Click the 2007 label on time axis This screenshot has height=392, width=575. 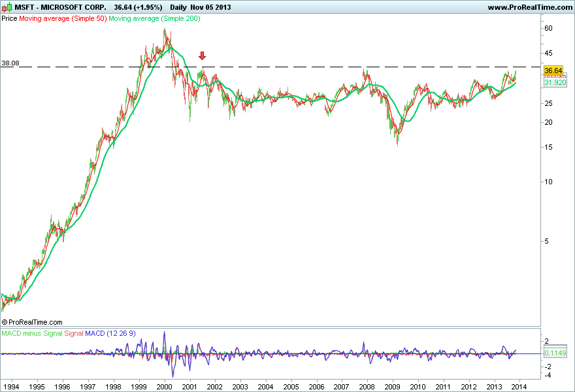point(341,387)
